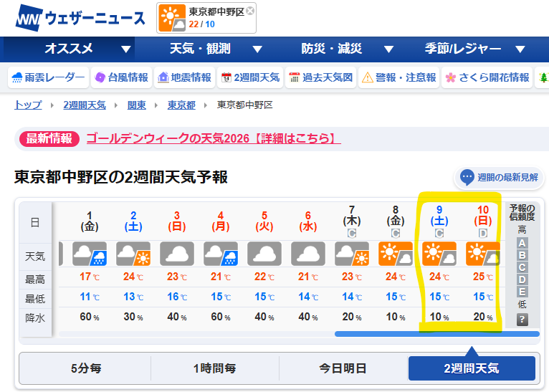This screenshot has height=392, width=549.
Task: Click the 11℃ low for 1 (金)
Action: click(90, 297)
